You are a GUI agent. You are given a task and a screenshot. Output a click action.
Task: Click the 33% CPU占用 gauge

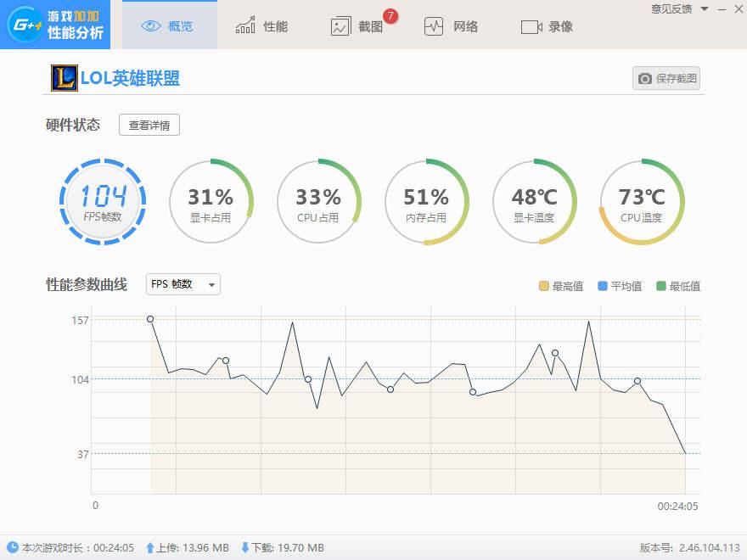click(x=318, y=201)
